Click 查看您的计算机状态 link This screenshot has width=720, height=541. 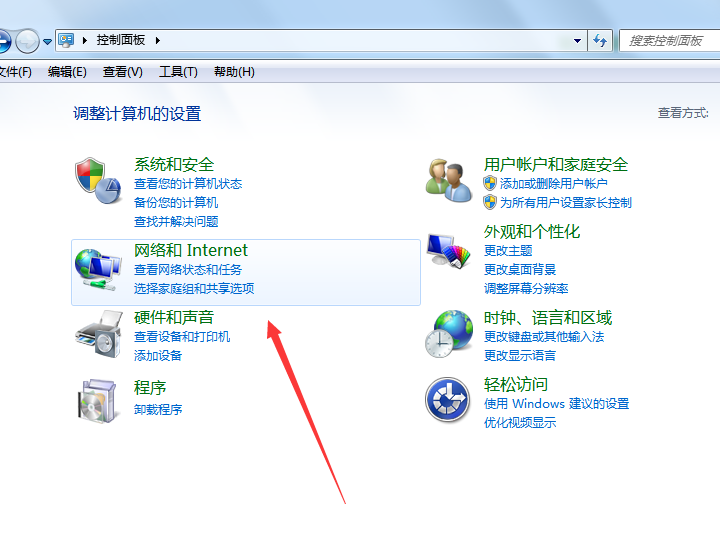(x=188, y=184)
